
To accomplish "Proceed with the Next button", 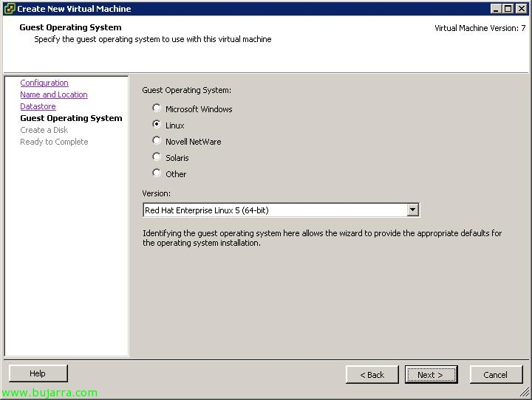I will [x=431, y=375].
